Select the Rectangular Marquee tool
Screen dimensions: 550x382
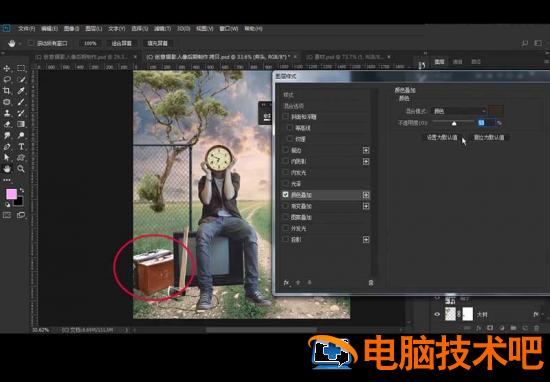[x=21, y=68]
